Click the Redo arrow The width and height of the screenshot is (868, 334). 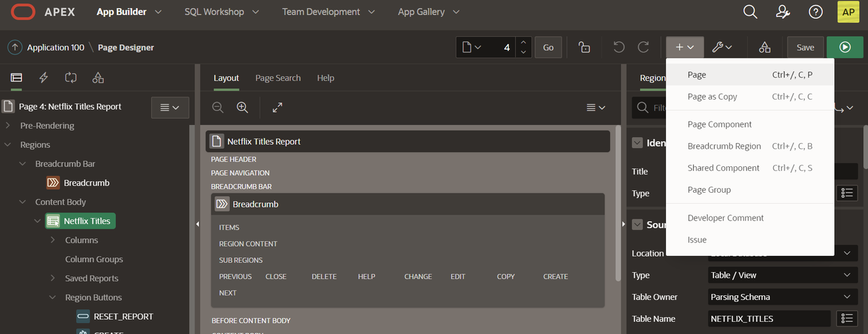click(644, 47)
